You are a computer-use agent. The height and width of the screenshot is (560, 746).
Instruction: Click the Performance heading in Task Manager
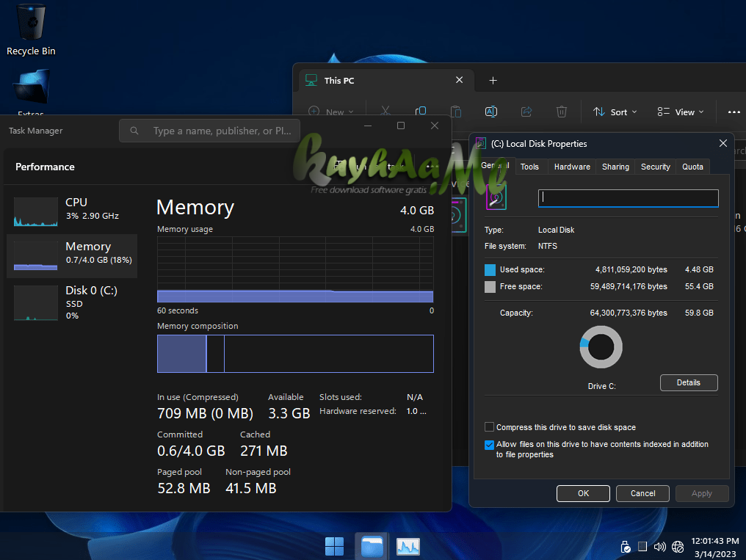45,167
